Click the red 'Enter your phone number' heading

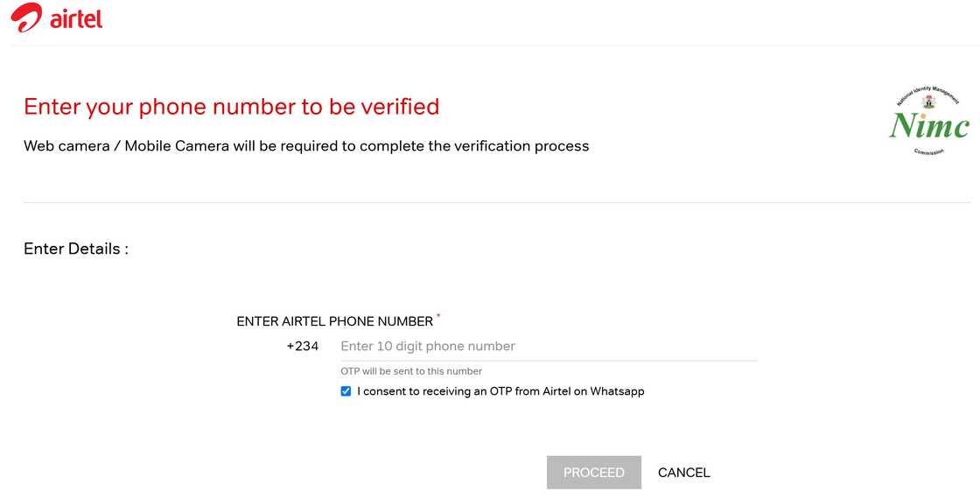[x=231, y=107]
